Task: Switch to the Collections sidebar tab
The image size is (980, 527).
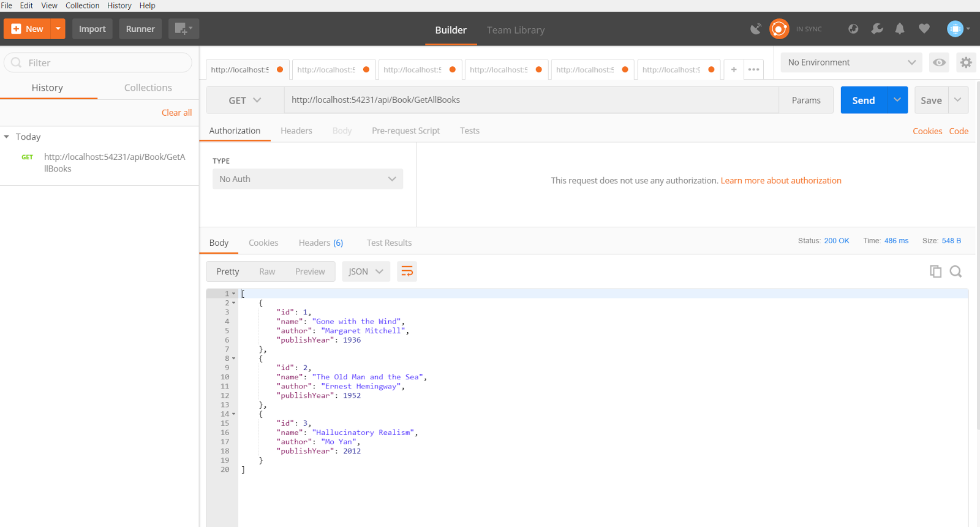Action: [148, 88]
